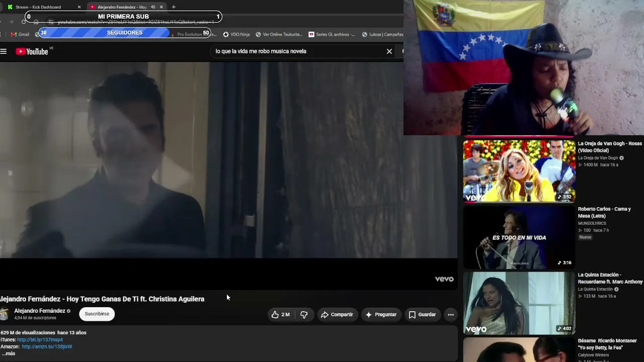This screenshot has height=362, width=644.
Task: Open the iTunes bit.ly link
Action: 40,340
